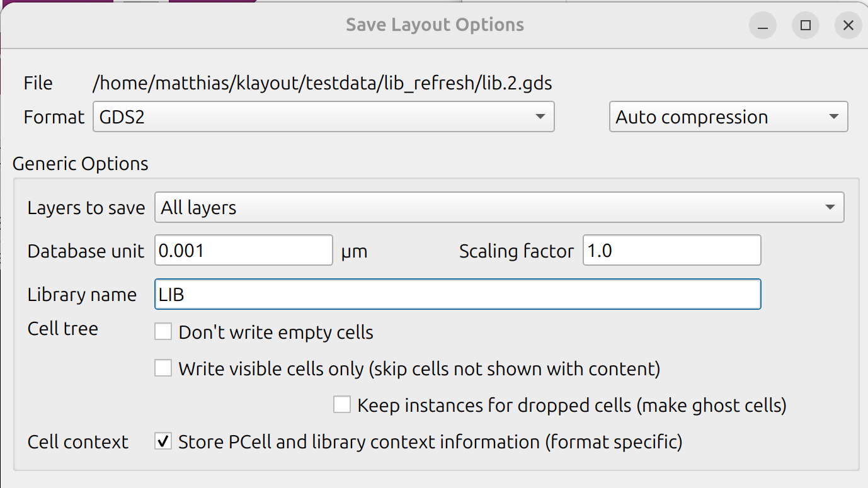The image size is (868, 488).
Task: Toggle Keep instances for dropped cells
Action: tap(342, 405)
